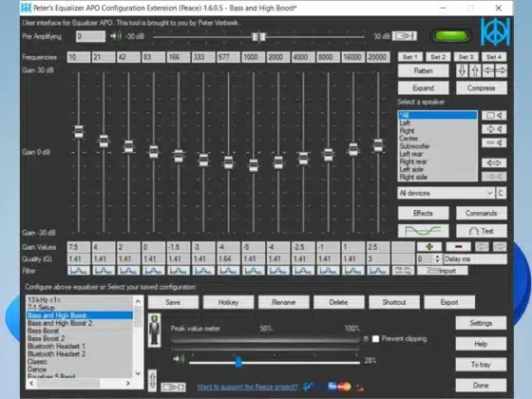This screenshot has height=399, width=532.
Task: Click the Import button
Action: 442,271
